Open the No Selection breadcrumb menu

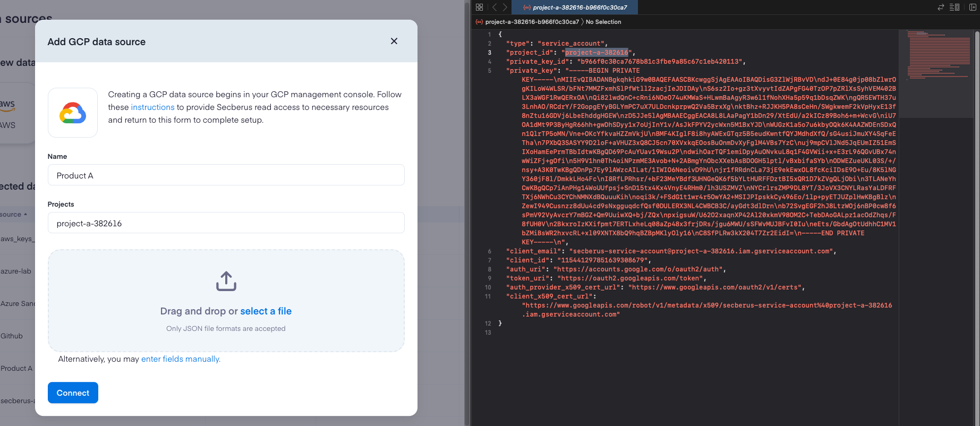(x=603, y=22)
